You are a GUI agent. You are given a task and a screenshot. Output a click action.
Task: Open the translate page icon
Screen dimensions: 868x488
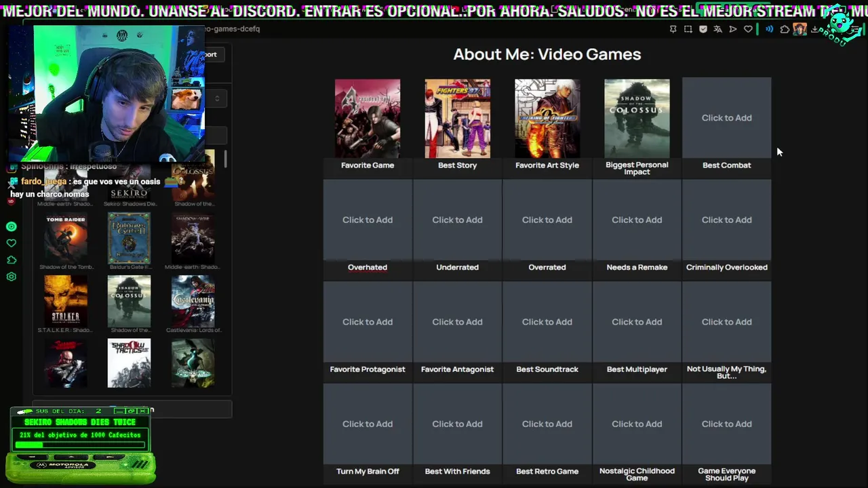click(717, 29)
